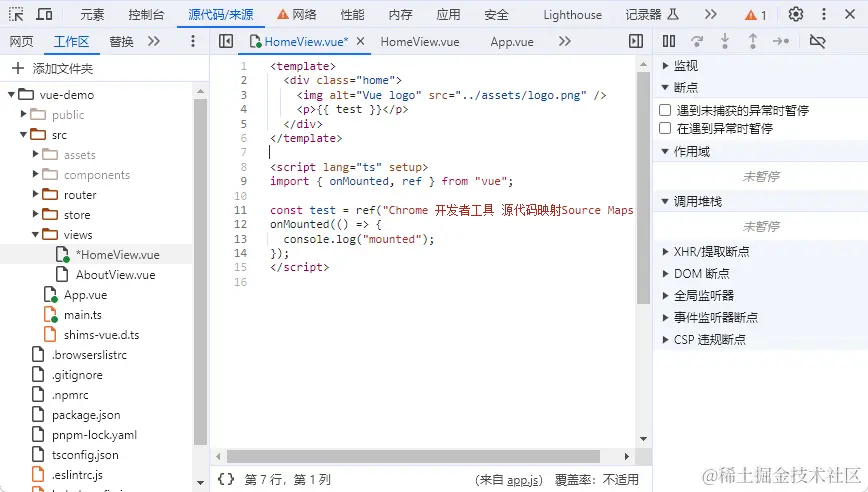
Task: Click the step over next function icon
Action: pyautogui.click(x=697, y=41)
